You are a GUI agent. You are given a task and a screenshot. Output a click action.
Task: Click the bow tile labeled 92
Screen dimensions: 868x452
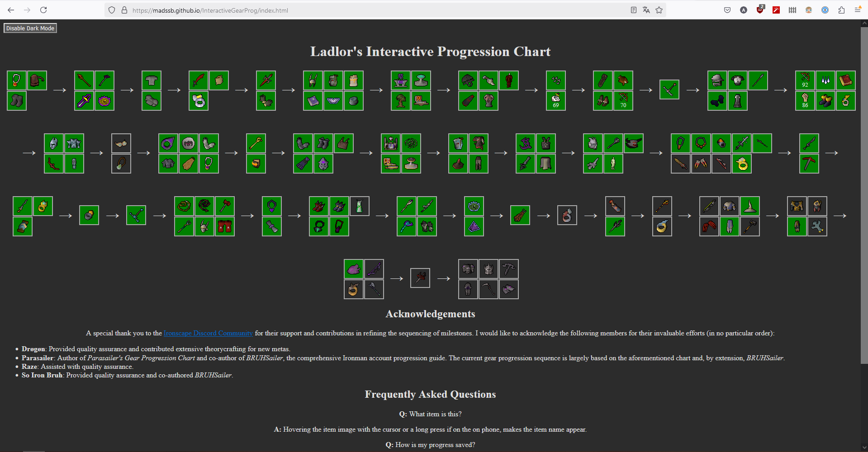[x=805, y=81]
